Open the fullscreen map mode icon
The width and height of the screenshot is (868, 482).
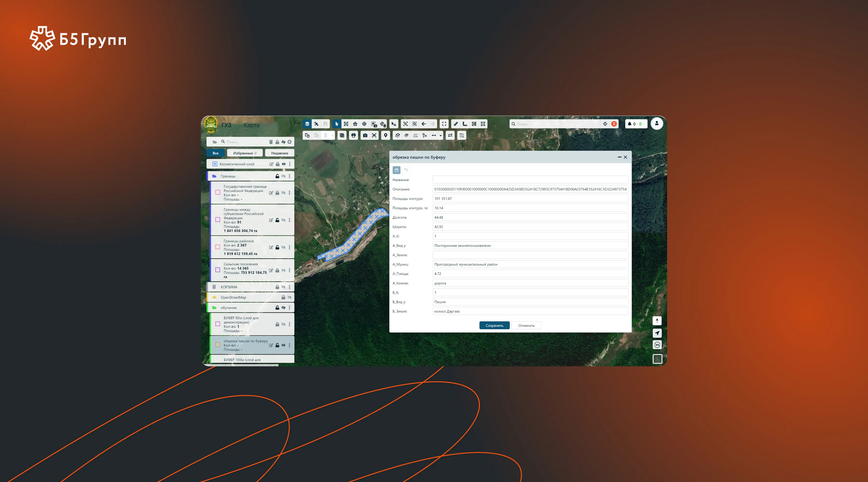[444, 124]
